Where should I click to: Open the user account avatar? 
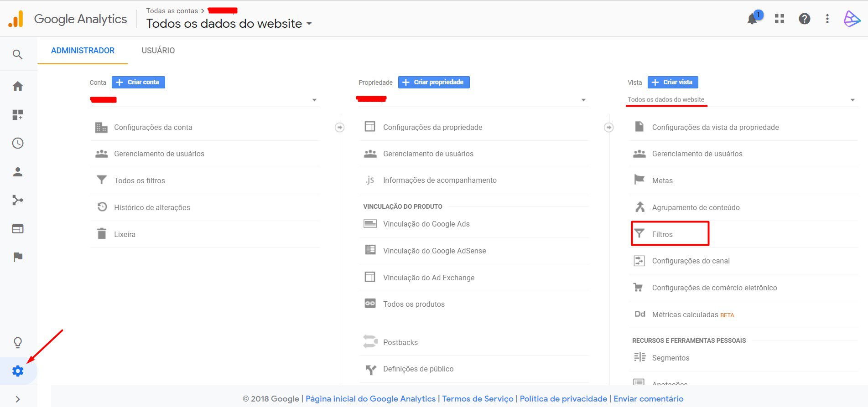[x=852, y=19]
